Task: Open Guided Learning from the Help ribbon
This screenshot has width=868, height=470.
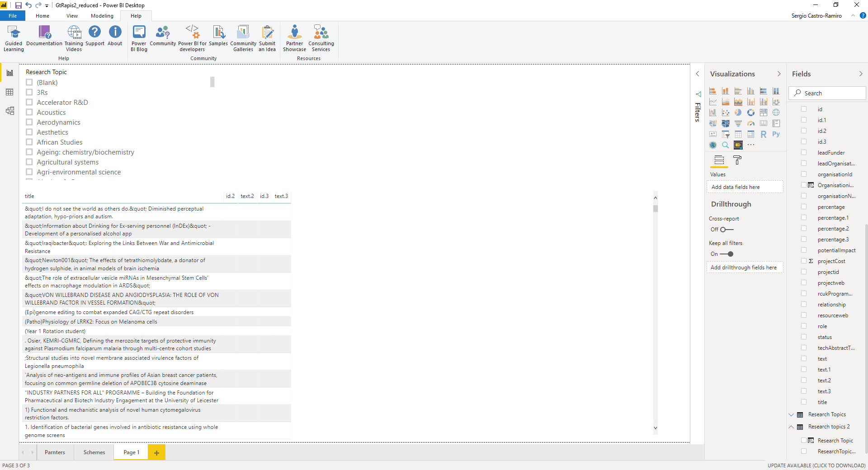Action: point(14,38)
